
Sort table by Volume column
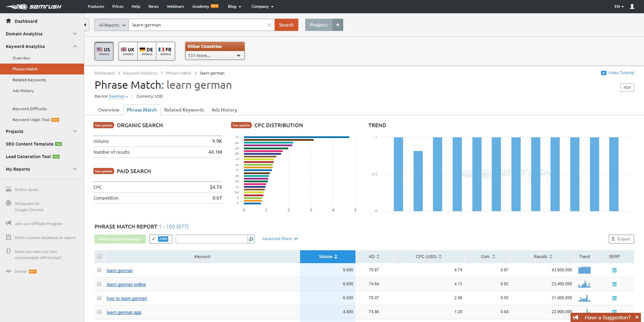point(328,257)
